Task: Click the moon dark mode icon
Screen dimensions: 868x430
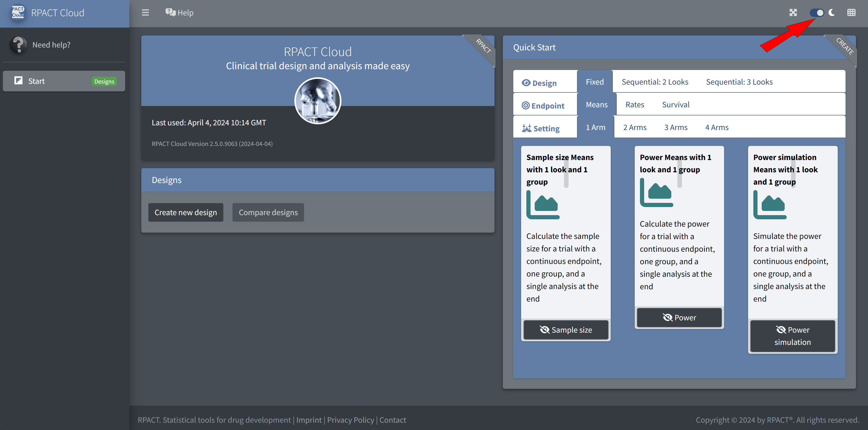Action: (x=832, y=13)
